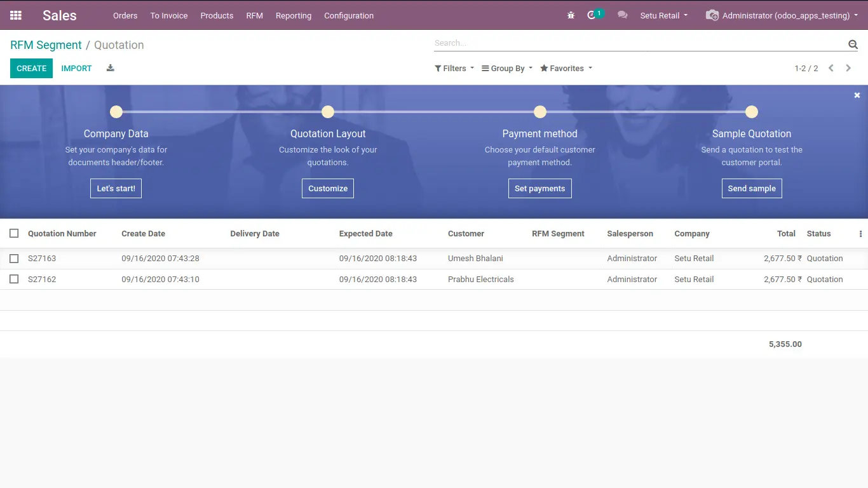Tick the checkbox for quotation S27162
The image size is (868, 488).
coord(14,279)
